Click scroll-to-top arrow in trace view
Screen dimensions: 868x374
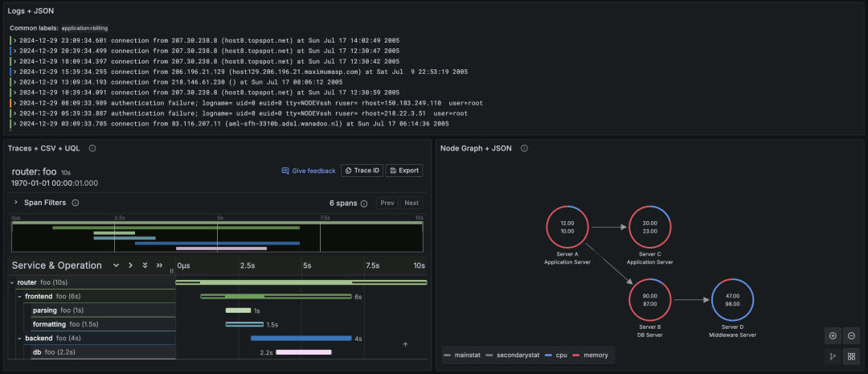click(x=405, y=344)
